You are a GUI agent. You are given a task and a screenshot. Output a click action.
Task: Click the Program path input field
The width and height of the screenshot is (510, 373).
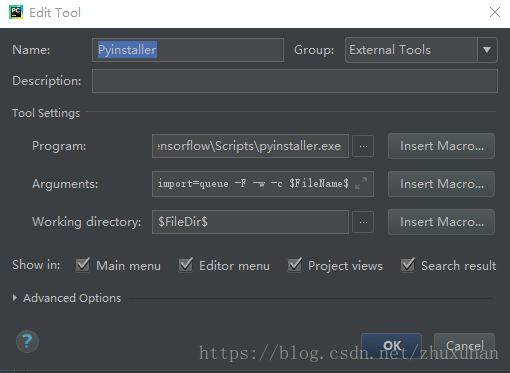coord(250,146)
